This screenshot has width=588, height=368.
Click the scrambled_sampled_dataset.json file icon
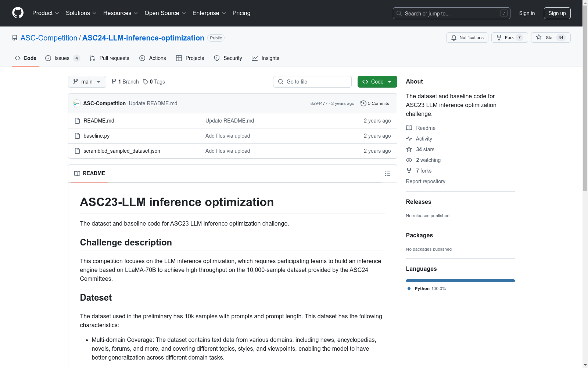77,151
